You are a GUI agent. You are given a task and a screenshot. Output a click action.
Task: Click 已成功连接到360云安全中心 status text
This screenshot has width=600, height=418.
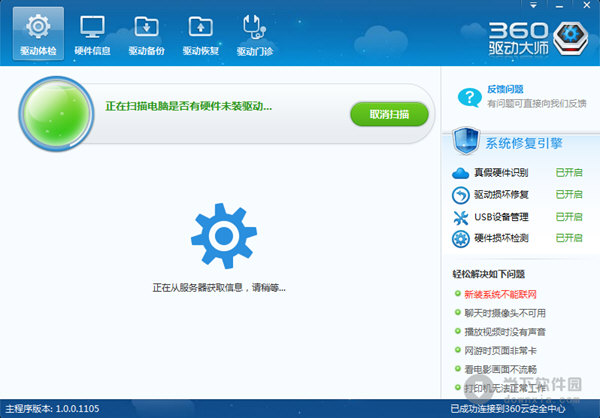[508, 409]
